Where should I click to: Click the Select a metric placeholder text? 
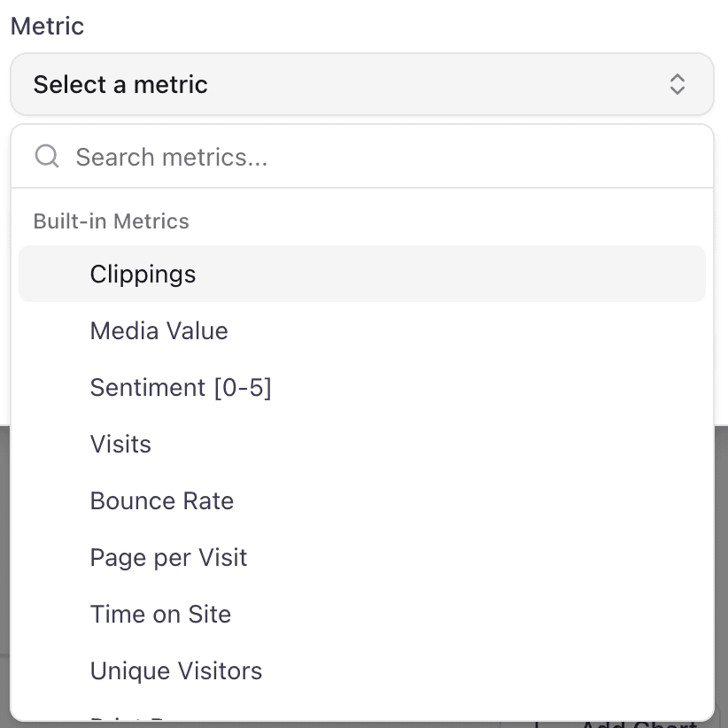point(120,84)
